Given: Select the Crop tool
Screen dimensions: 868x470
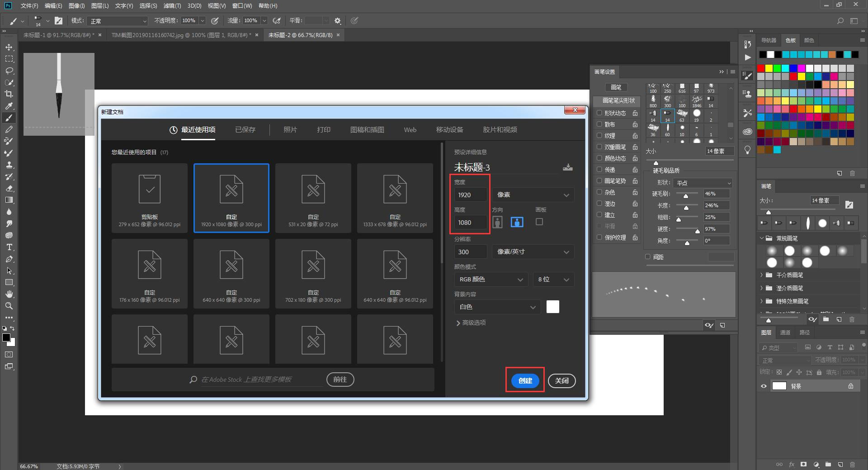Looking at the screenshot, I should pyautogui.click(x=9, y=94).
